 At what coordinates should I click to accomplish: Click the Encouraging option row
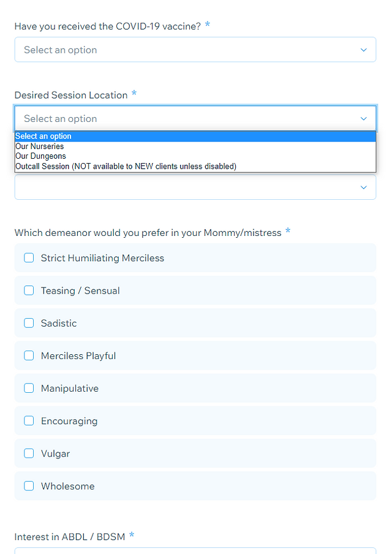pyautogui.click(x=195, y=421)
